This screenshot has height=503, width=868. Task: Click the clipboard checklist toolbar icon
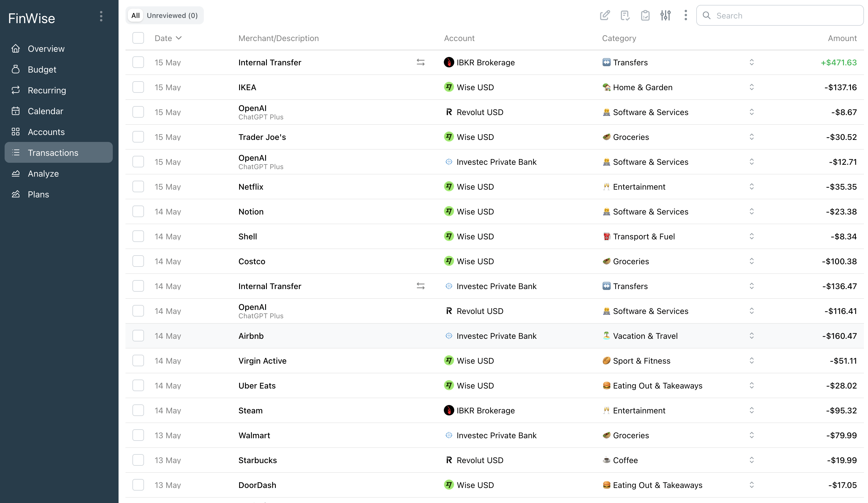pyautogui.click(x=645, y=16)
